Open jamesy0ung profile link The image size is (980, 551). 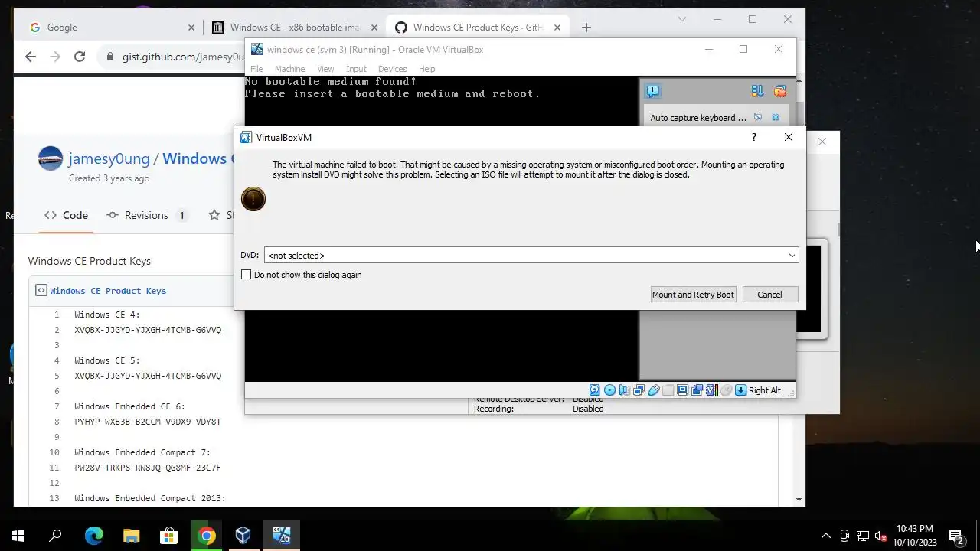[109, 158]
